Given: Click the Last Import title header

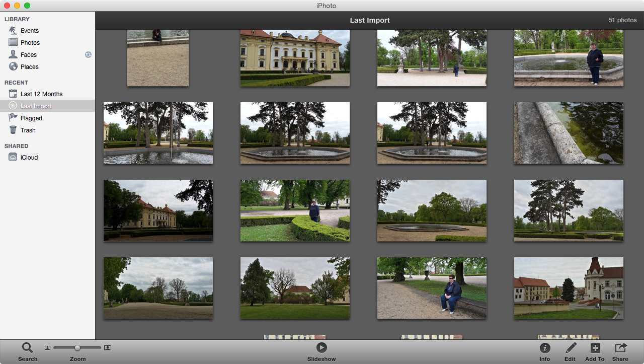Looking at the screenshot, I should pyautogui.click(x=370, y=21).
